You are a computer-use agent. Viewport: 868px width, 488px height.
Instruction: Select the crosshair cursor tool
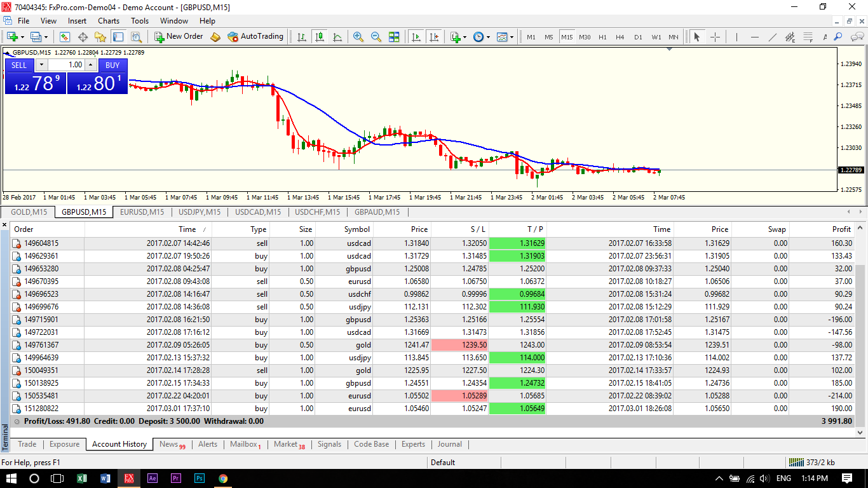[x=715, y=37]
